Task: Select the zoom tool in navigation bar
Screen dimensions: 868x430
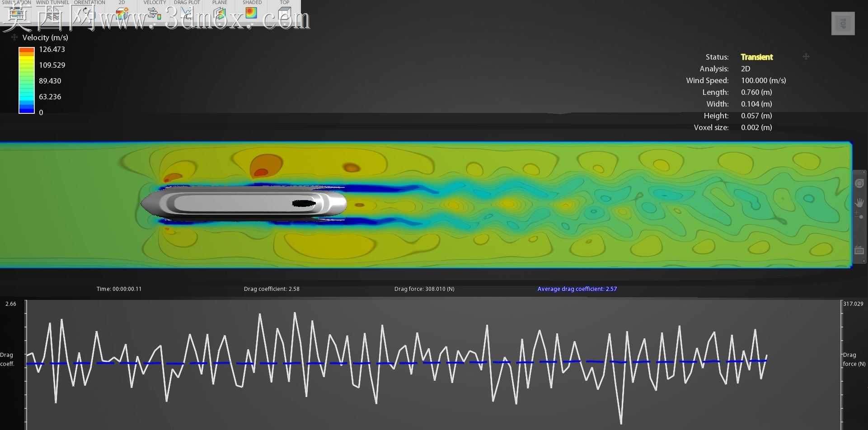Action: pyautogui.click(x=859, y=216)
